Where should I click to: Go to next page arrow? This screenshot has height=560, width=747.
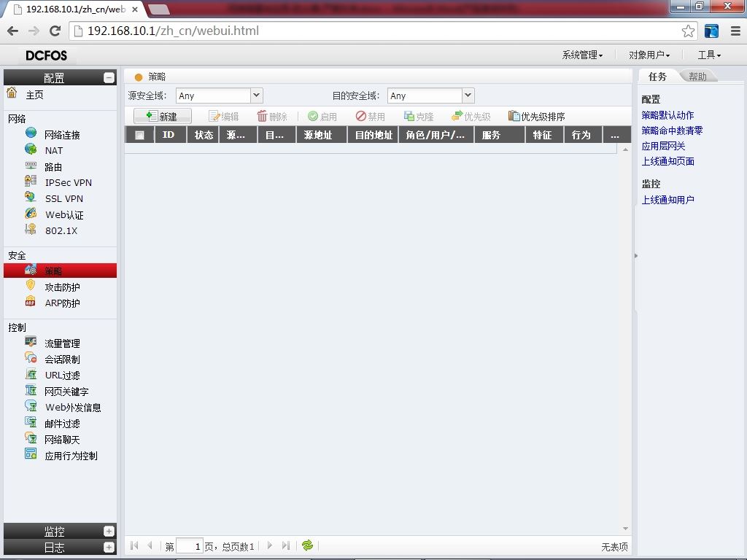click(270, 545)
